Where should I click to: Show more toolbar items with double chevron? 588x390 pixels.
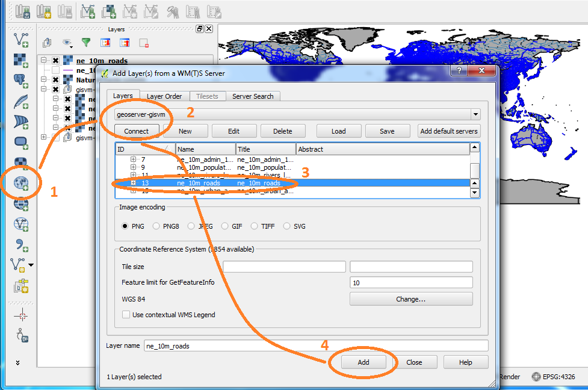[17, 363]
